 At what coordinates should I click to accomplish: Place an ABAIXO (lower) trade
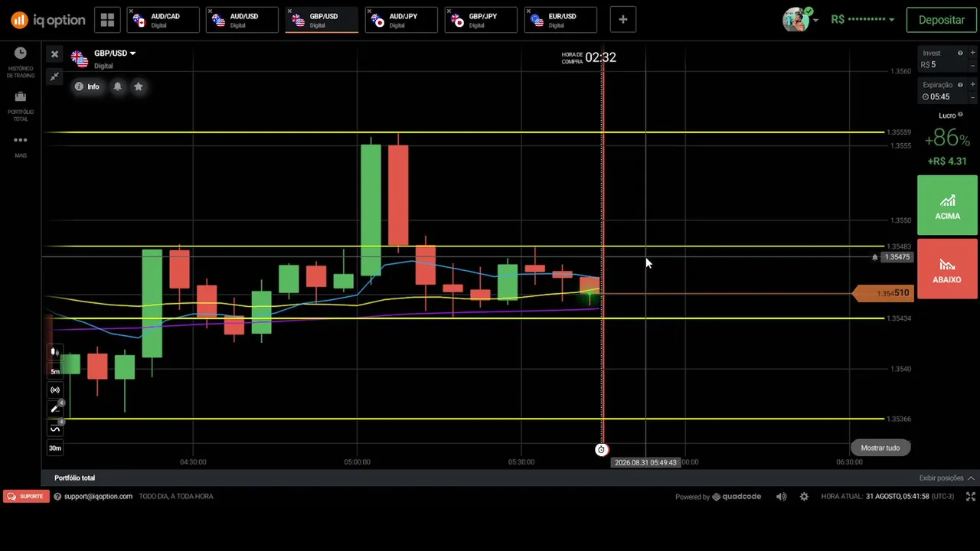coord(947,269)
